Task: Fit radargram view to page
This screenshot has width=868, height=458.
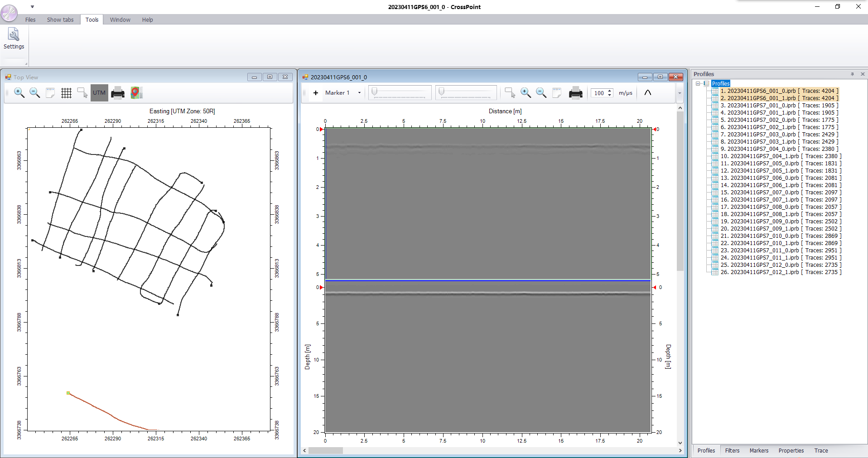Action: (x=557, y=93)
